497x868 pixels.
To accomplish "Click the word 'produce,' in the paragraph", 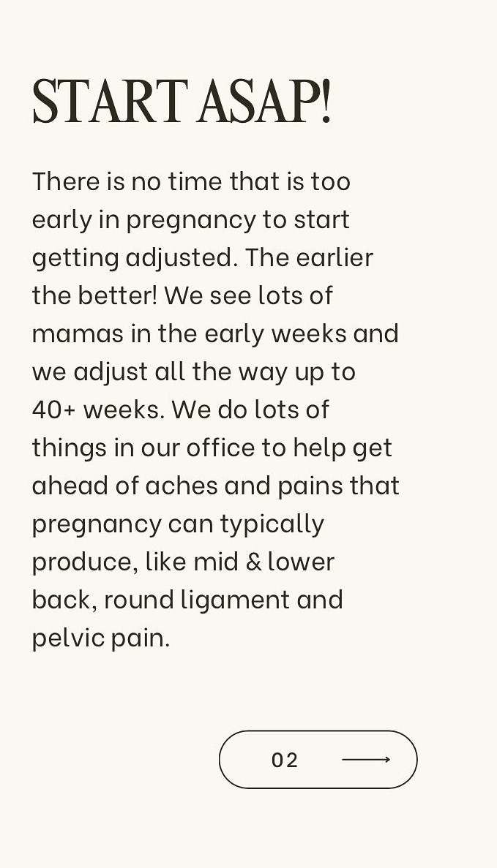I will pos(85,563).
